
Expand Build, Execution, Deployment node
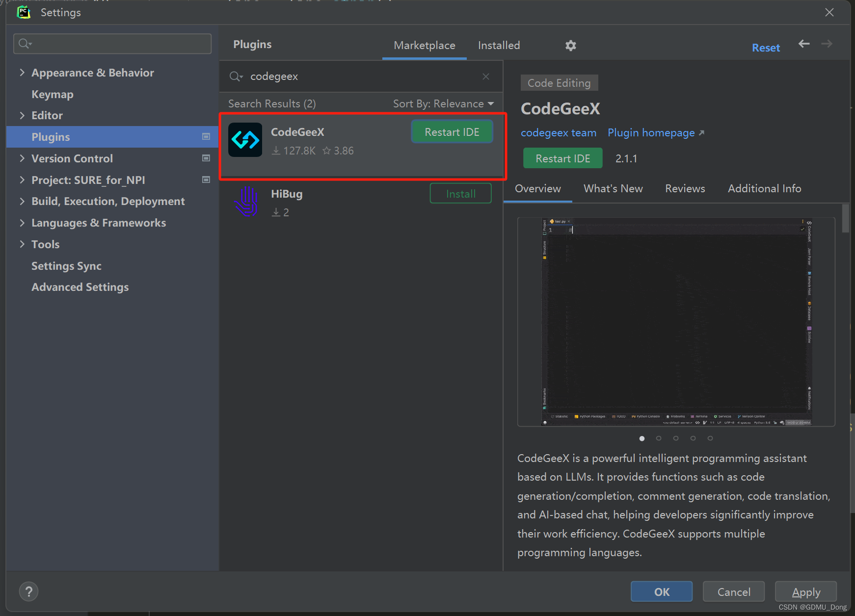coord(22,201)
